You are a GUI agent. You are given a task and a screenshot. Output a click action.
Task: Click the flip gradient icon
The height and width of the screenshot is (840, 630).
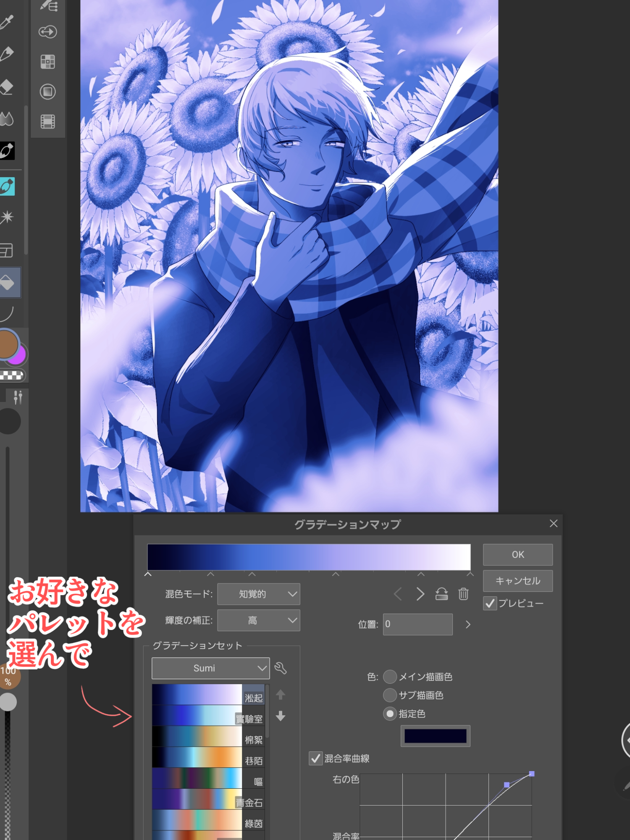pyautogui.click(x=441, y=594)
